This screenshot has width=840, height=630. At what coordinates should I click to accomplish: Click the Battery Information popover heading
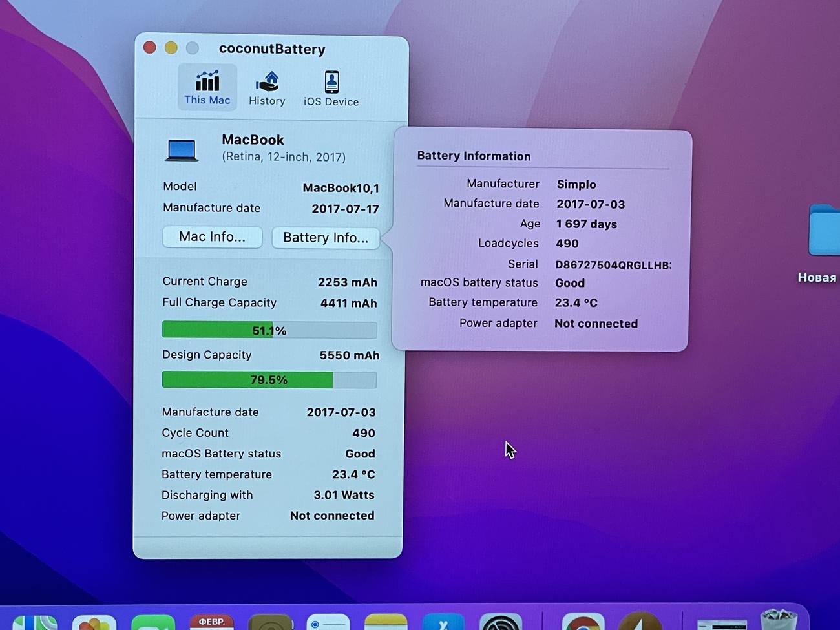tap(474, 156)
